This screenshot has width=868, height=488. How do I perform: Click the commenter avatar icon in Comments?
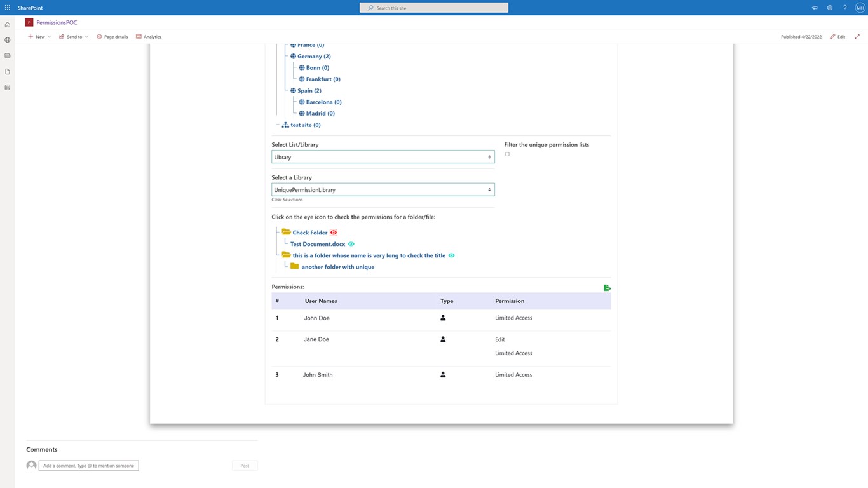point(31,466)
